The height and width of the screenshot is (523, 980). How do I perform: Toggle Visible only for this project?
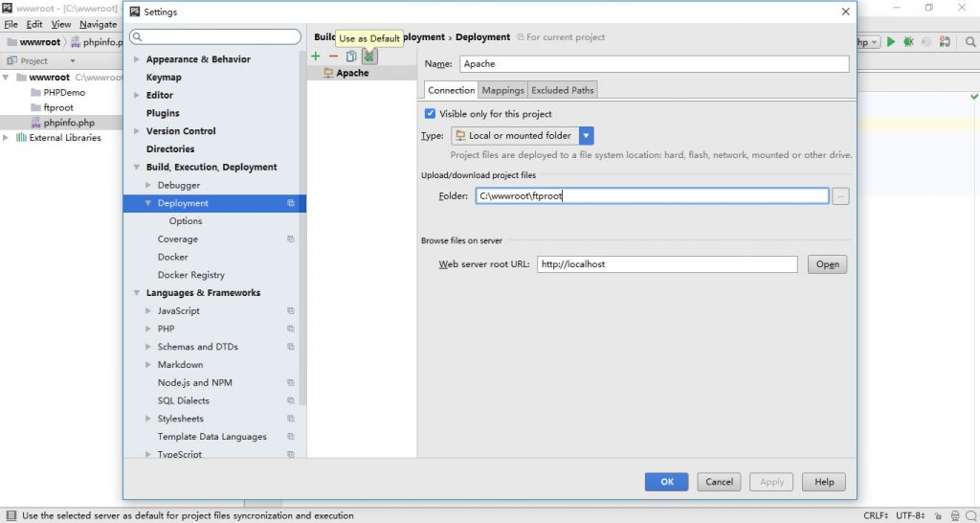click(x=430, y=114)
